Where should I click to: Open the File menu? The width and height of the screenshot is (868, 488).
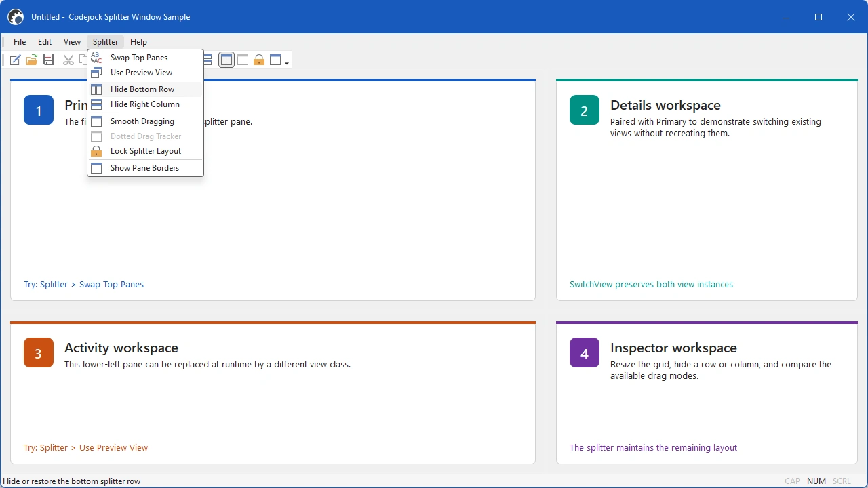[20, 42]
